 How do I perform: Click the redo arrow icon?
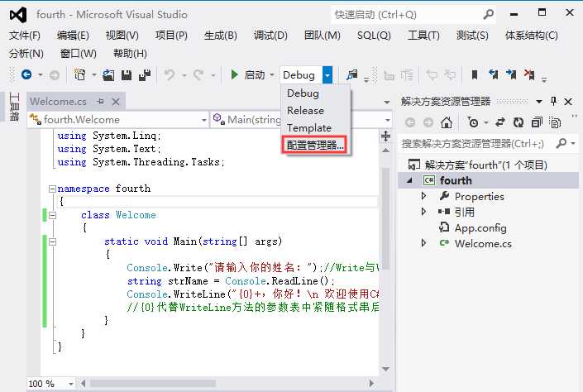click(x=198, y=75)
